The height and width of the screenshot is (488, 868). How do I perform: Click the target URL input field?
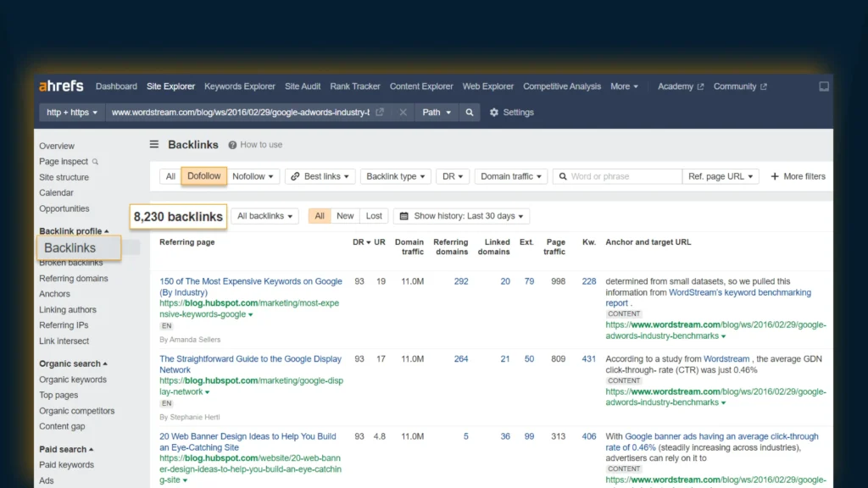(241, 113)
